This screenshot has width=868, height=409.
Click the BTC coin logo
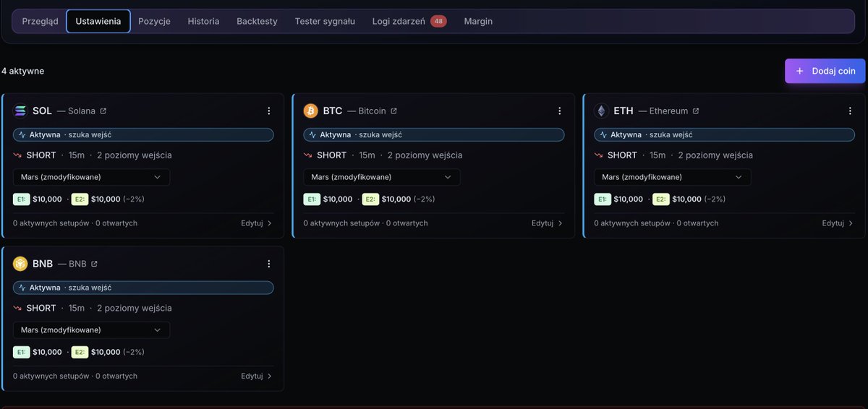pyautogui.click(x=311, y=111)
